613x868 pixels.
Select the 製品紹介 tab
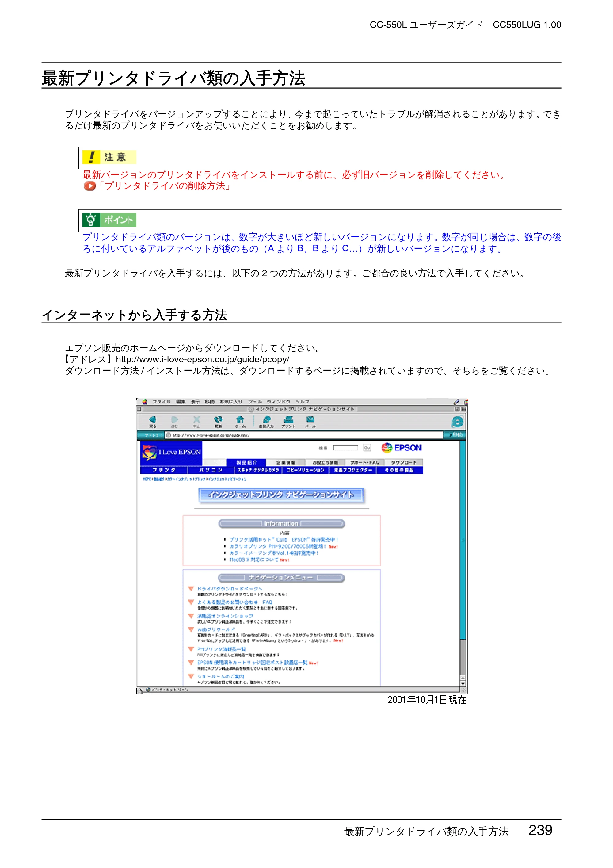[246, 462]
